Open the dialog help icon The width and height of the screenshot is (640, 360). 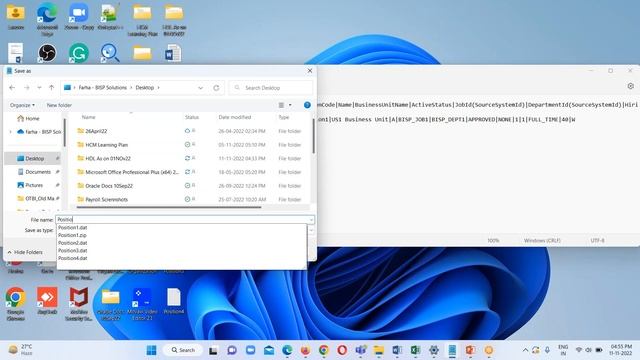[307, 105]
